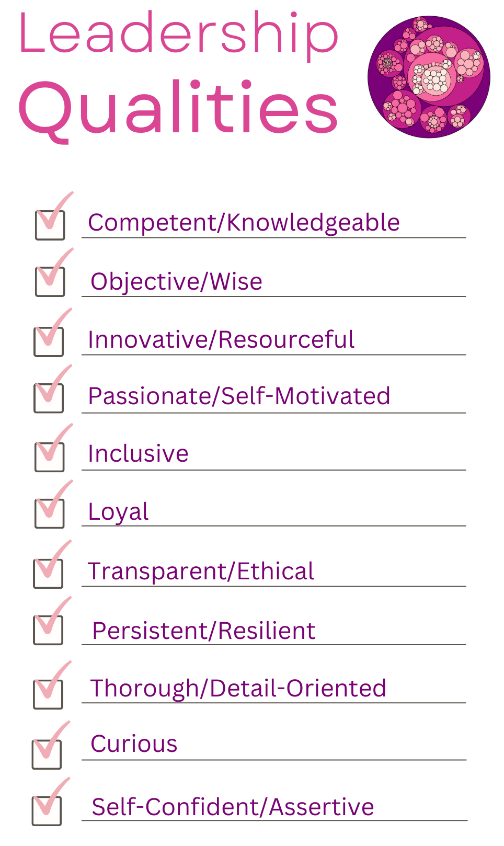Click the Curious checkbox

tap(47, 754)
